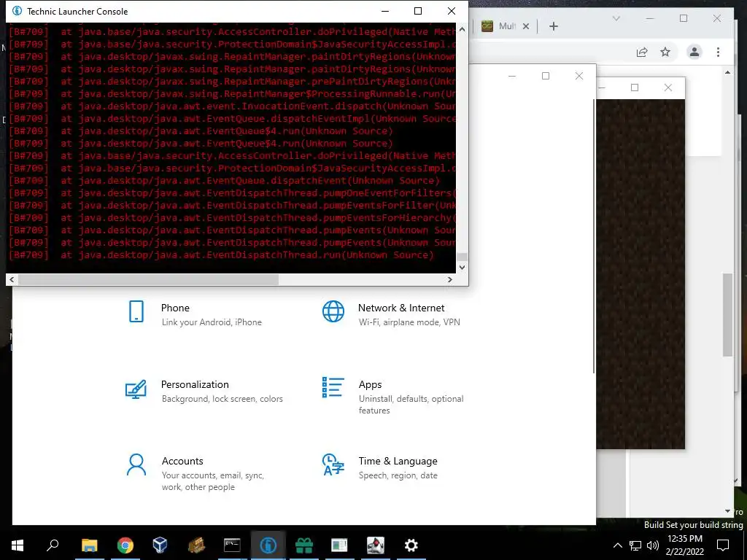
Task: Open the Time & Language heading
Action: 398,461
